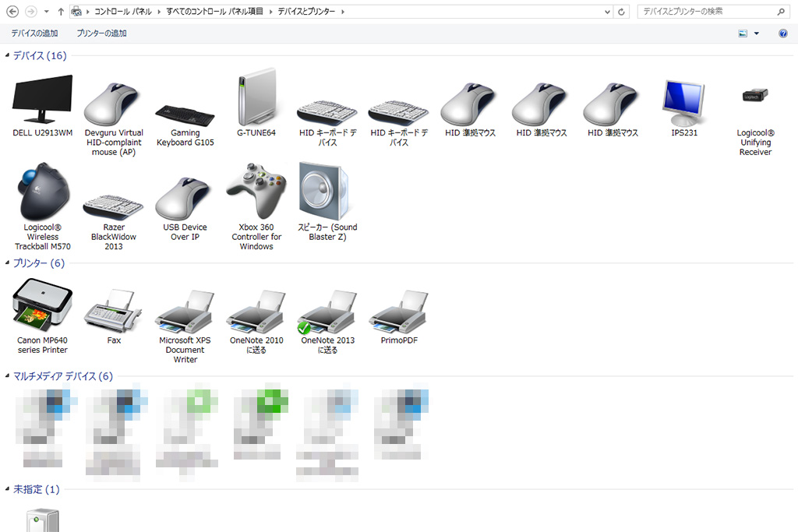Screen dimensions: 798x532
Task: Navigate to コントロール パネル breadcrumb
Action: point(123,11)
